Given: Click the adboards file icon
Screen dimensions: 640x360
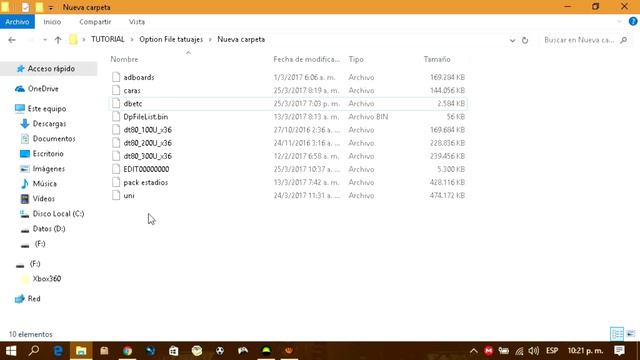Looking at the screenshot, I should [x=116, y=77].
